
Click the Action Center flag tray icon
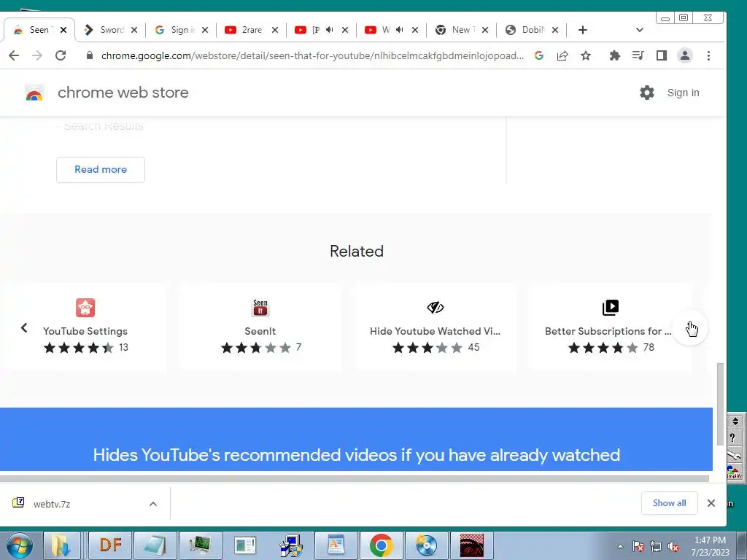(x=638, y=547)
